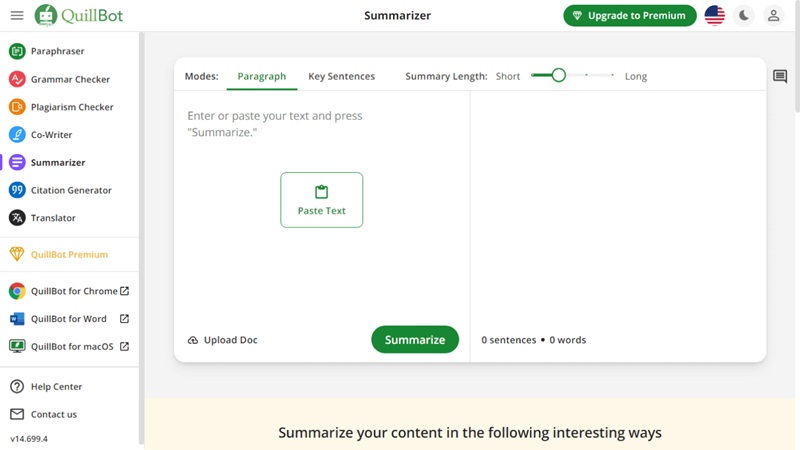
Task: Click Upgrade to Premium button
Action: pos(629,16)
